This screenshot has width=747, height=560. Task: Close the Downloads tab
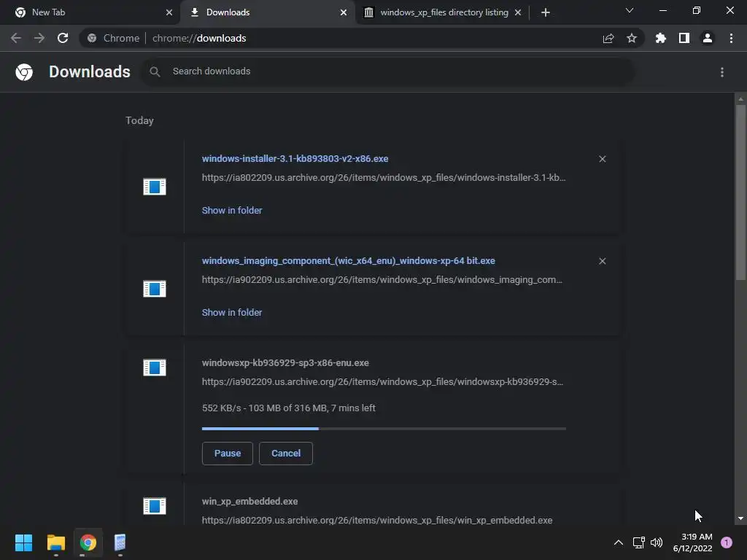344,12
